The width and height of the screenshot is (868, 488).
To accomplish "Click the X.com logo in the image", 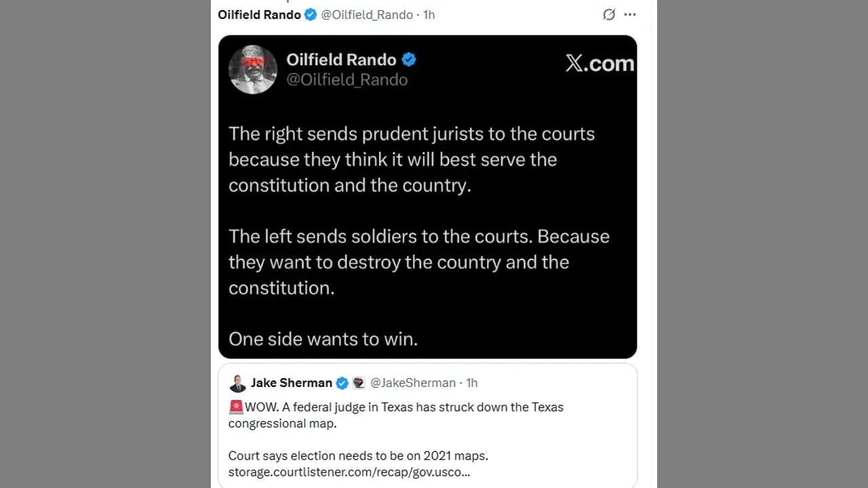I will [599, 64].
